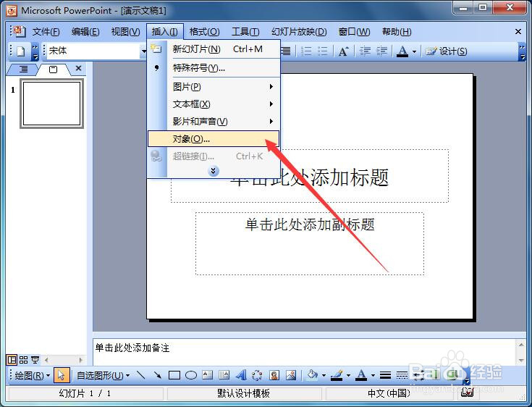
Task: Insert Clip Art from drawing toolbar
Action: click(274, 375)
